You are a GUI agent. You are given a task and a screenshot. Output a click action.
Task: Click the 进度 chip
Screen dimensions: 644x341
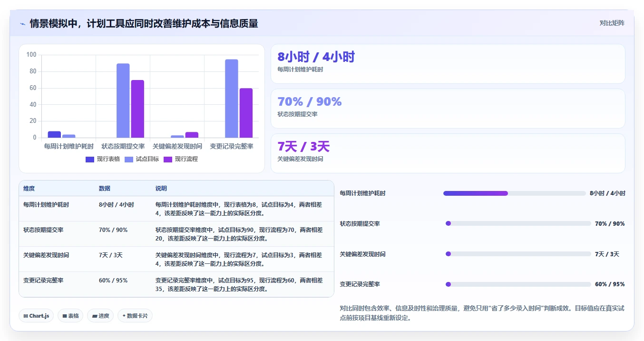pyautogui.click(x=100, y=316)
